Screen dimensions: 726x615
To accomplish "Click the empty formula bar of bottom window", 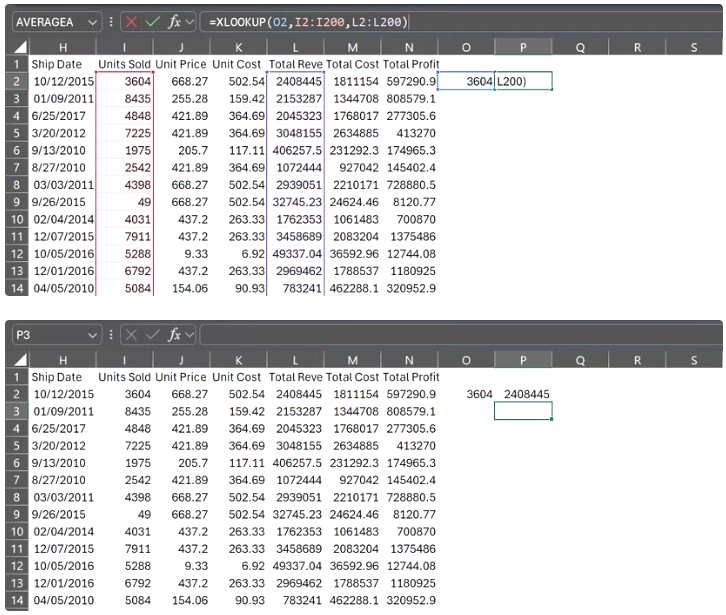I will click(461, 334).
